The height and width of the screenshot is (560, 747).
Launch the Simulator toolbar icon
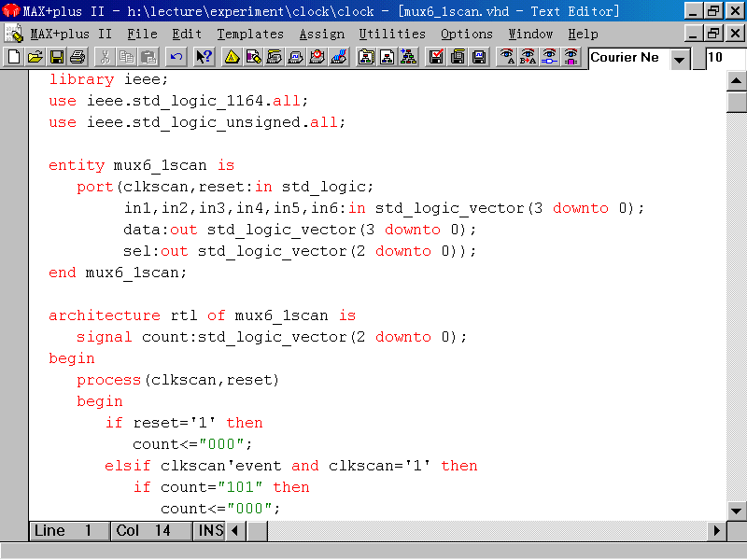296,57
